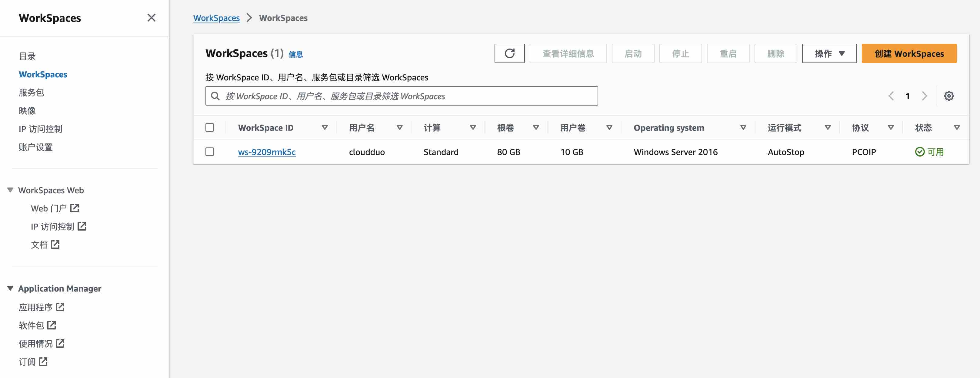Open the 信息 info link

click(295, 55)
